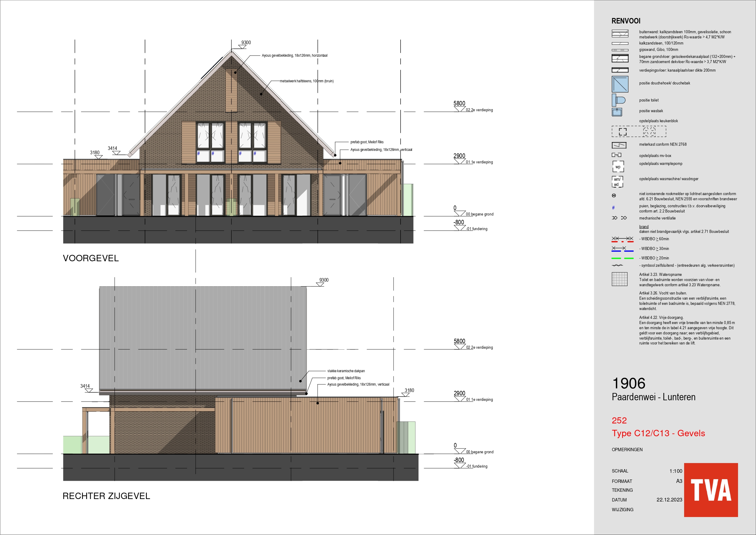The height and width of the screenshot is (535, 756).
Task: Click 'Ayous gevelbekleding, 18x126mm, horizontaal' annotation
Action: (x=294, y=55)
